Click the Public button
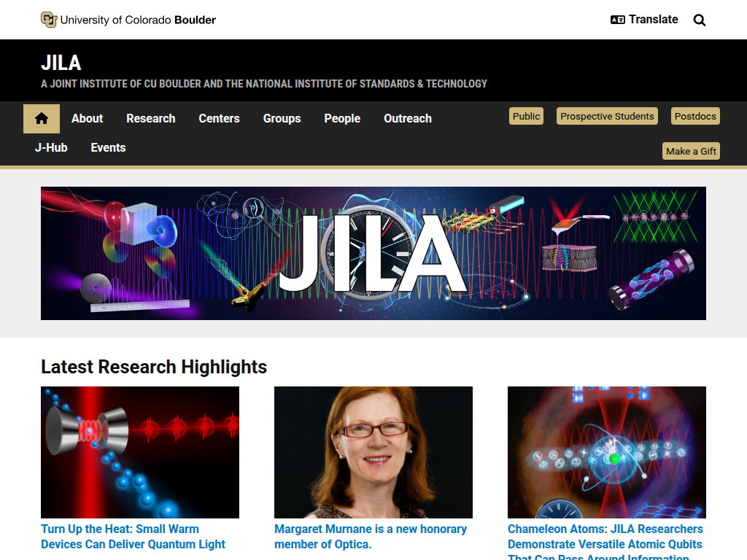Image resolution: width=747 pixels, height=560 pixels. [527, 116]
